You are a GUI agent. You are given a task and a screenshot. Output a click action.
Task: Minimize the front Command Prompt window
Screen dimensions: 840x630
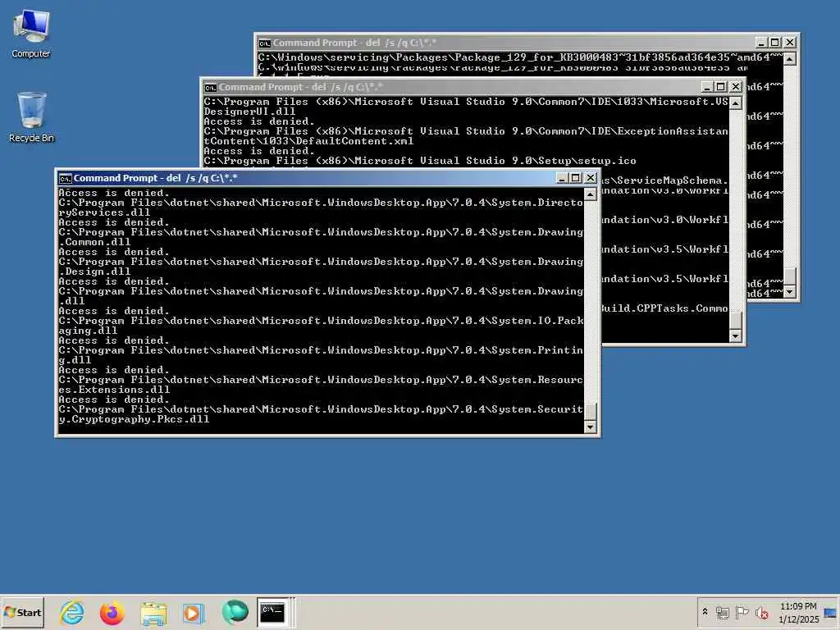click(562, 178)
